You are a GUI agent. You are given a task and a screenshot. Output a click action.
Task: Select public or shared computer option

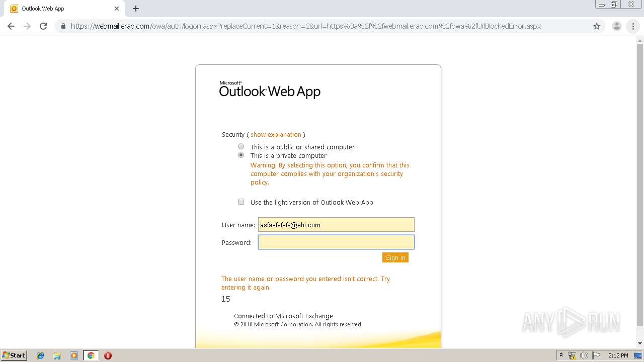241,146
